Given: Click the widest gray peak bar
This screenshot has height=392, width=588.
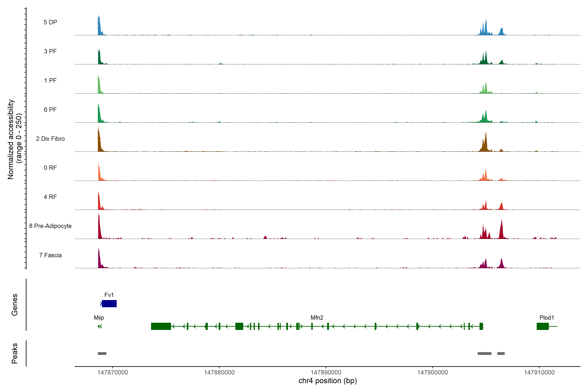Looking at the screenshot, I should pos(484,353).
